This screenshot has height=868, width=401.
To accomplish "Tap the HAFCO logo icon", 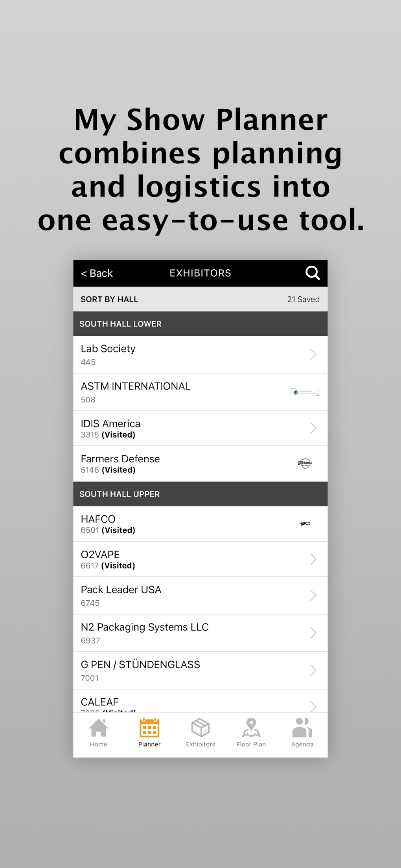I will tap(305, 524).
